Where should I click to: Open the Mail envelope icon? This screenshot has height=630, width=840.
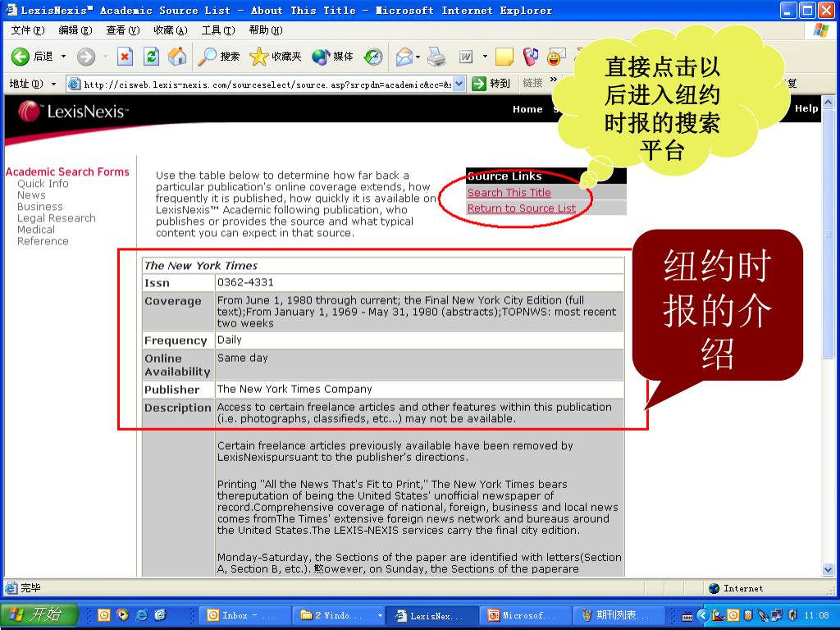404,57
